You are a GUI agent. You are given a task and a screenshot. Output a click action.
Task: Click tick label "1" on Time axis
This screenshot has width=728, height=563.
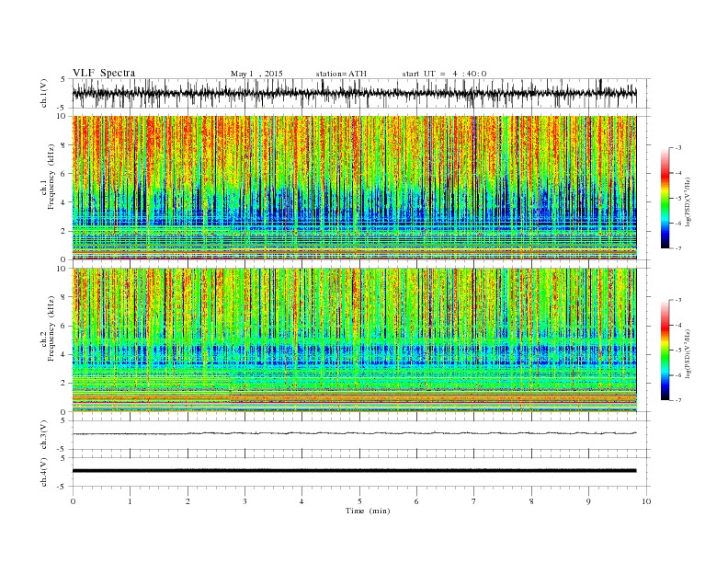click(x=130, y=501)
